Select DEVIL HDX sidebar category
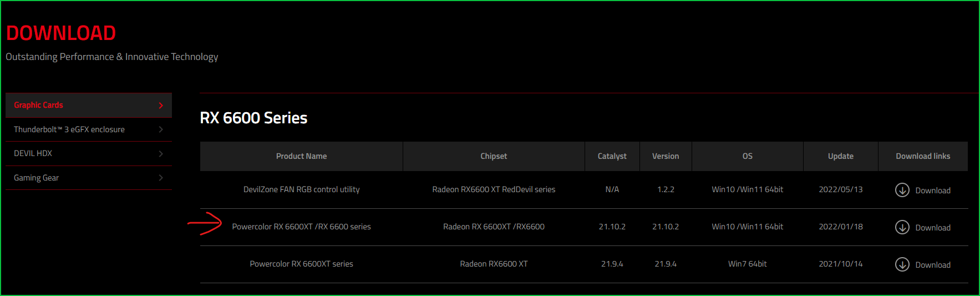Screen dimensions: 980x296 click(x=89, y=154)
